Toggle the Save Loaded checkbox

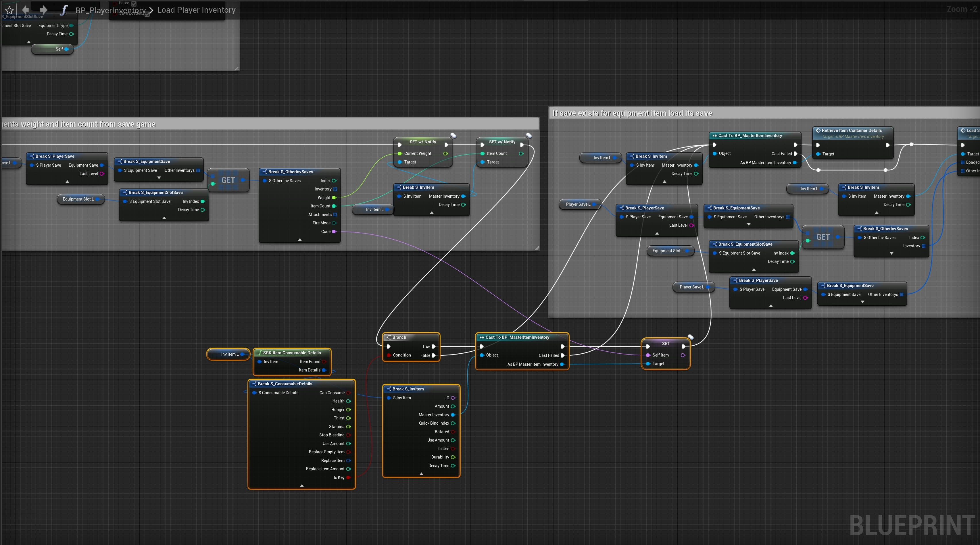(x=147, y=14)
